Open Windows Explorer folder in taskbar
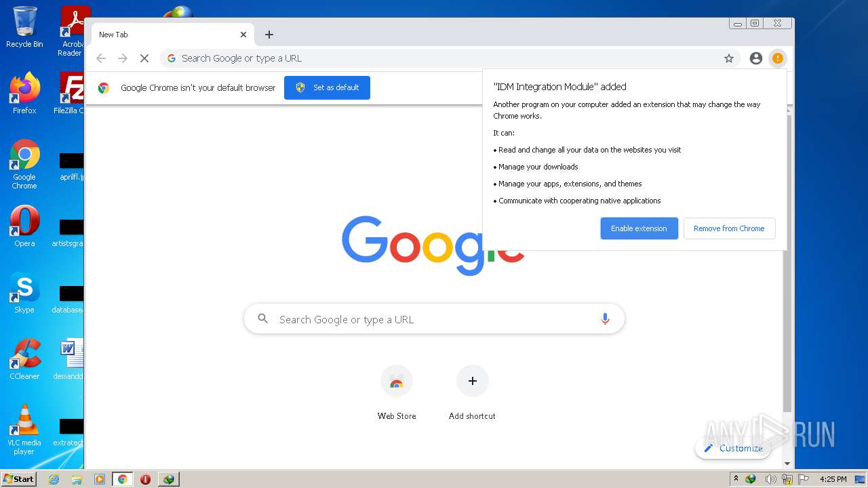 pos(77,479)
